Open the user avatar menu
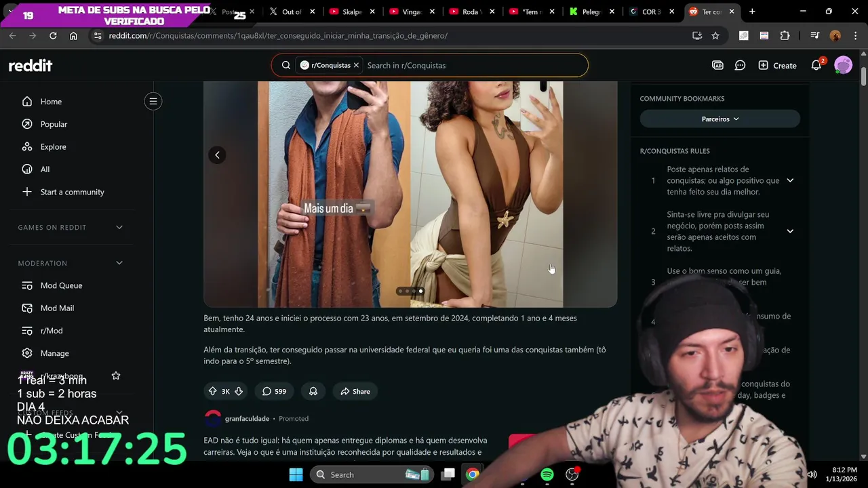 pos(843,65)
